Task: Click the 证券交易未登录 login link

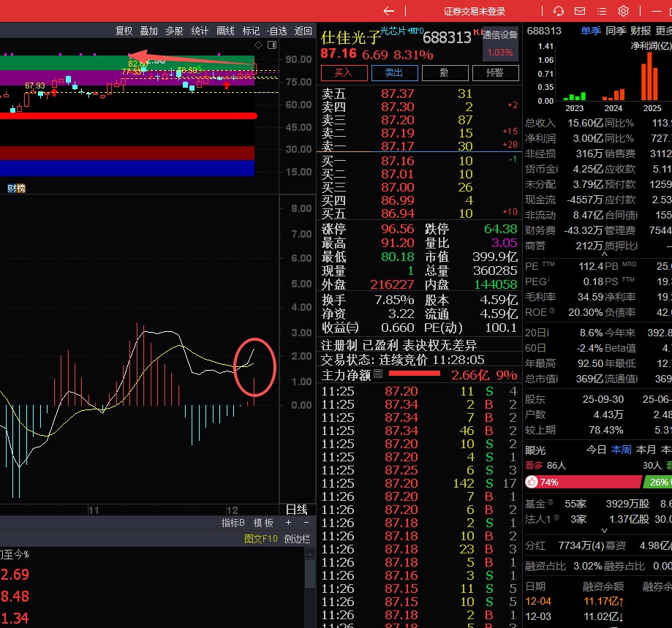Action: coord(475,12)
